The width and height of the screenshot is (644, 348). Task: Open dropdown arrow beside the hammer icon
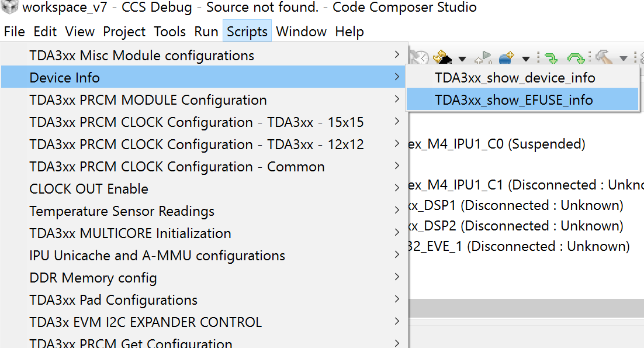624,58
